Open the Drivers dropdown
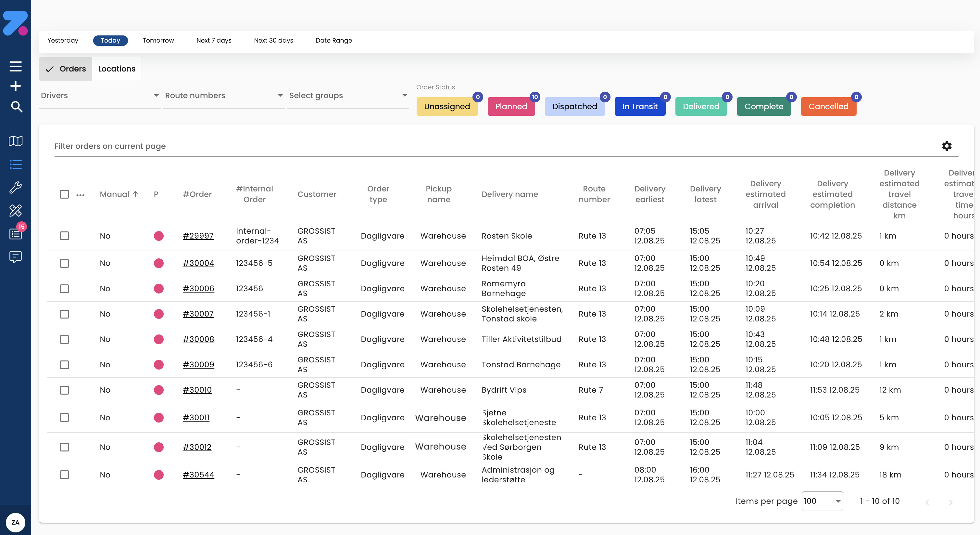The height and width of the screenshot is (535, 980). (99, 96)
